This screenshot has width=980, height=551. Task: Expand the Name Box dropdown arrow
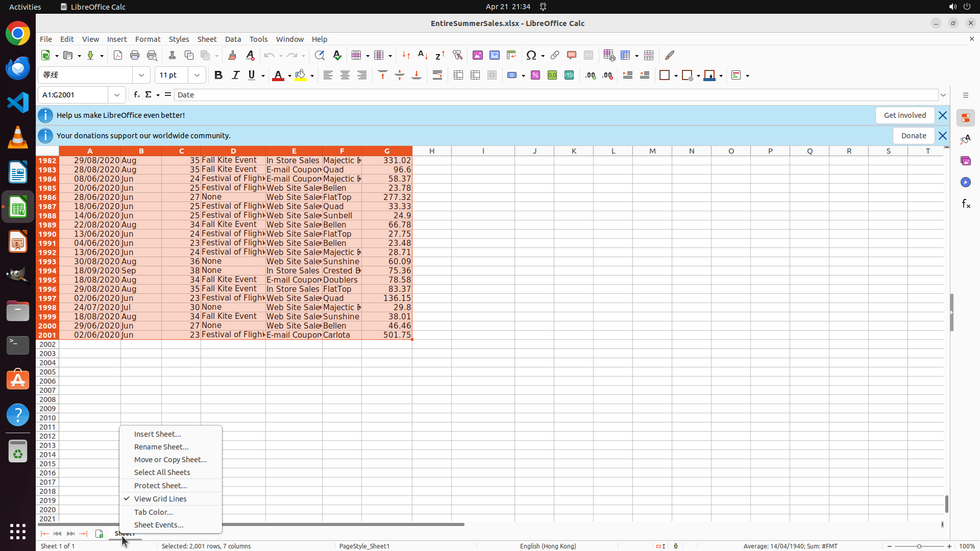click(117, 95)
